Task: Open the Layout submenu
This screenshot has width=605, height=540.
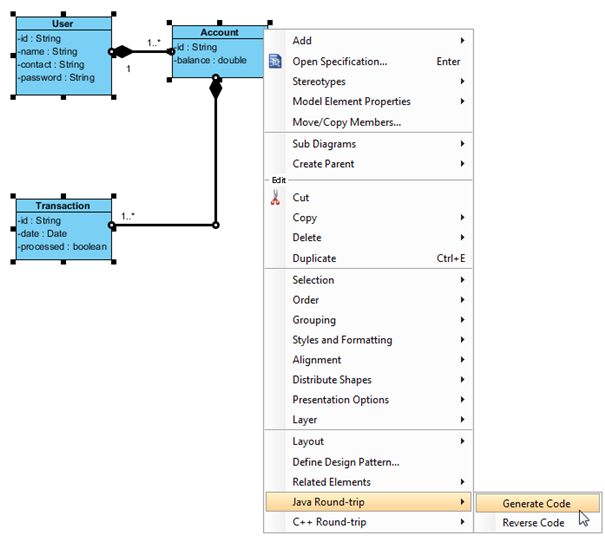Action: pyautogui.click(x=368, y=441)
